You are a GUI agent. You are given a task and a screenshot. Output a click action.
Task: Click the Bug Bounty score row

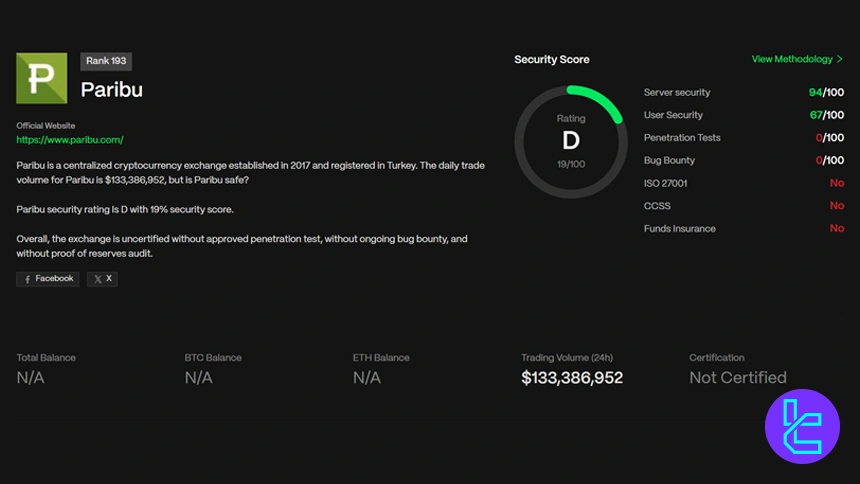(x=743, y=160)
